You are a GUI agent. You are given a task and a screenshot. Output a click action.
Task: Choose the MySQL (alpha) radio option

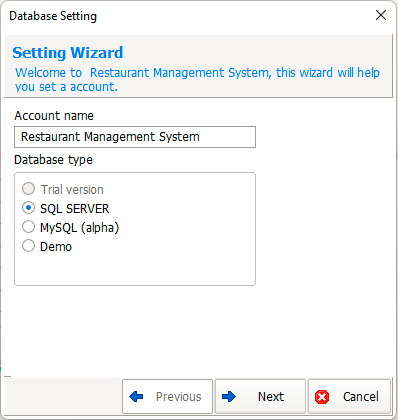[x=28, y=227]
